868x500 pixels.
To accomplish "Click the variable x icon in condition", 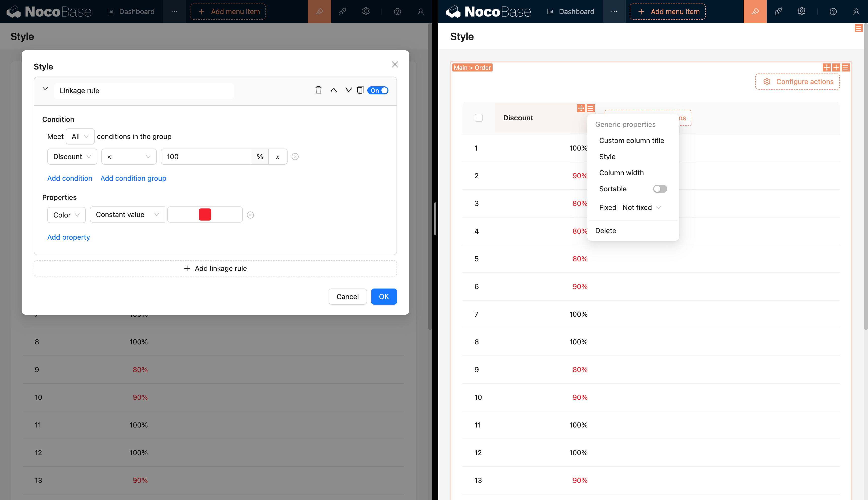I will point(278,157).
